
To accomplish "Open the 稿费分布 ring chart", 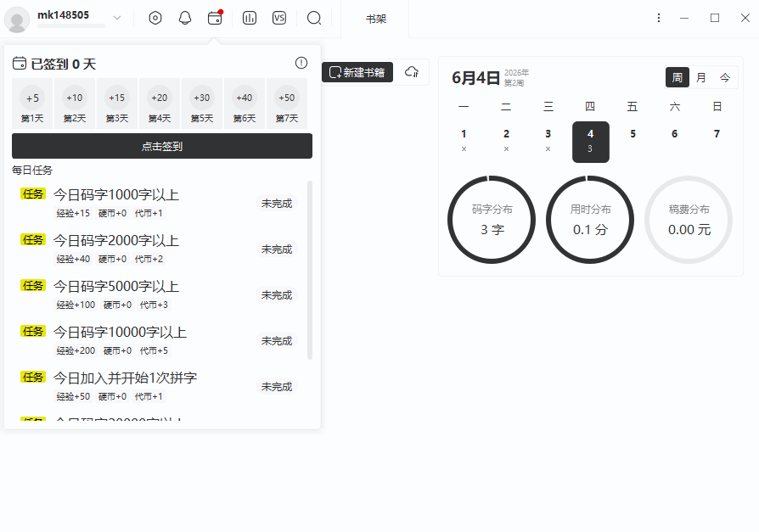I will pos(689,220).
